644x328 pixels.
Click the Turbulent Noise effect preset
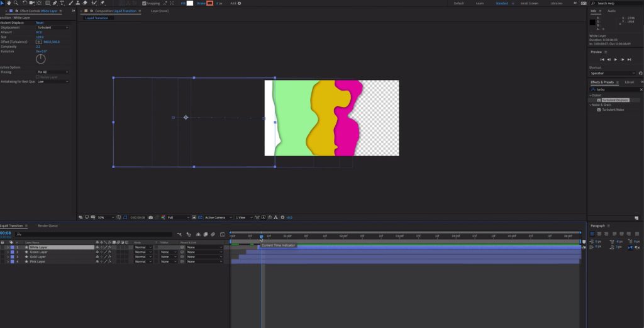613,110
